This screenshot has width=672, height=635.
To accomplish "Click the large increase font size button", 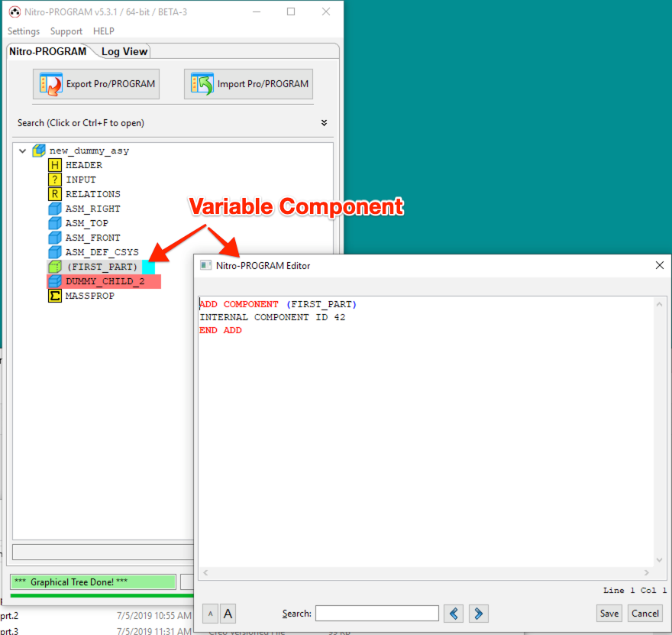I will tap(228, 614).
